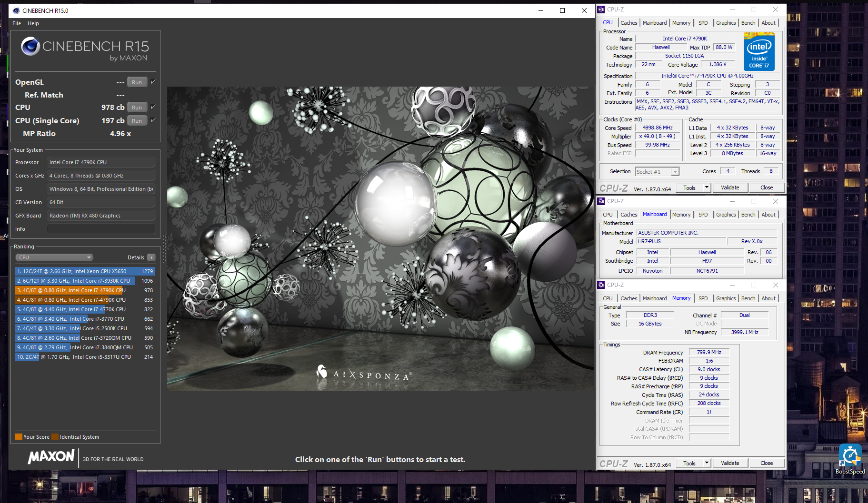Click the panel splitter handle beside Ranking
The height and width of the screenshot is (503, 868).
164,247
